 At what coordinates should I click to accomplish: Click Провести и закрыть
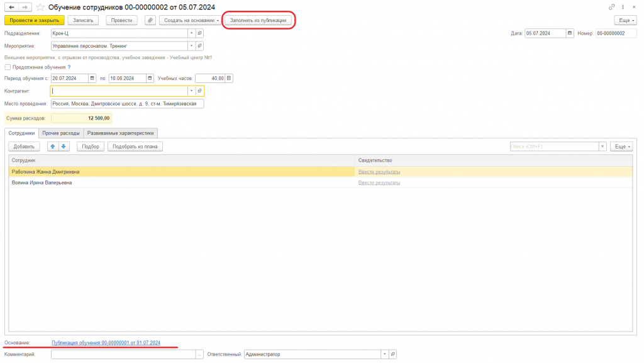[x=35, y=20]
